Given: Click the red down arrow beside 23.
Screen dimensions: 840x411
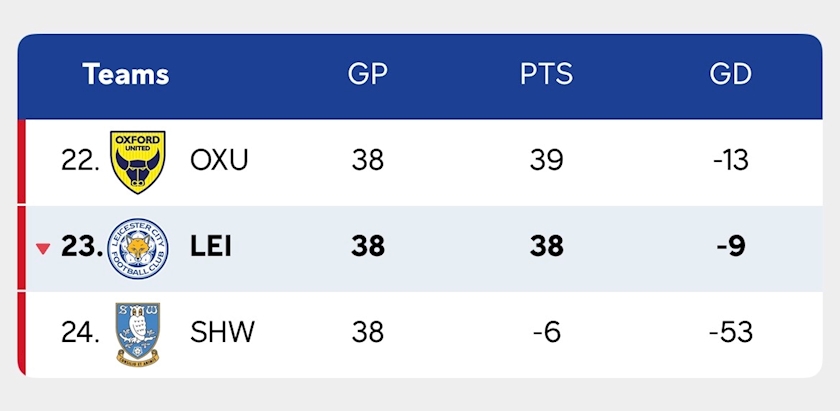Looking at the screenshot, I should (x=43, y=249).
